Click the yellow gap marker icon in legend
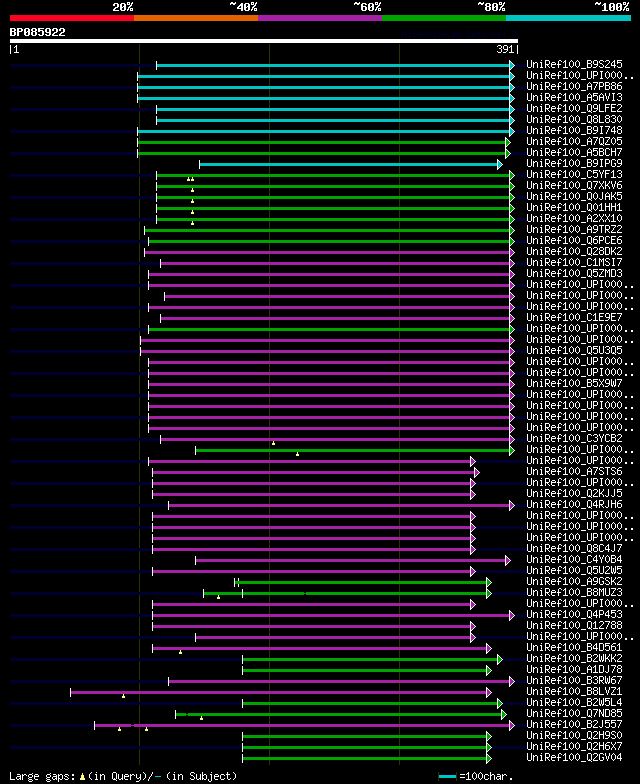This screenshot has width=640, height=784. (82, 776)
